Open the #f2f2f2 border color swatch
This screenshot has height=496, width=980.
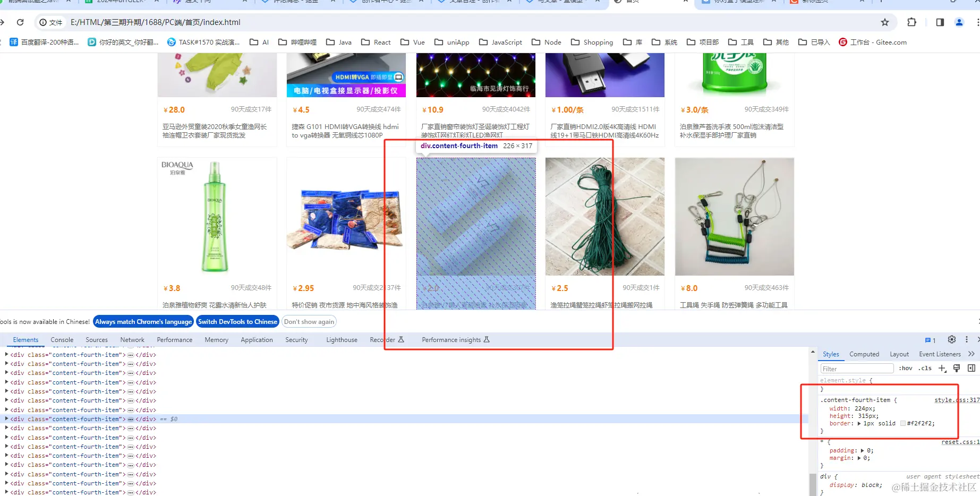pos(902,423)
